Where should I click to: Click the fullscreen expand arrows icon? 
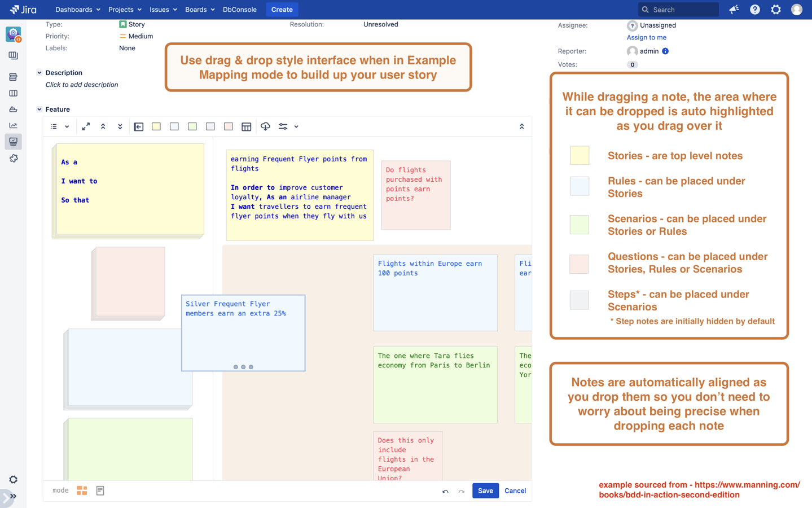click(x=86, y=127)
